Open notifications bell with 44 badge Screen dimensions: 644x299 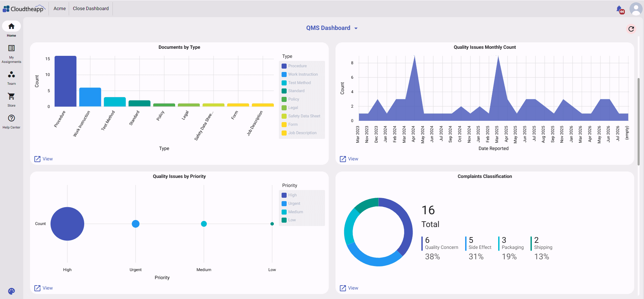tap(620, 9)
